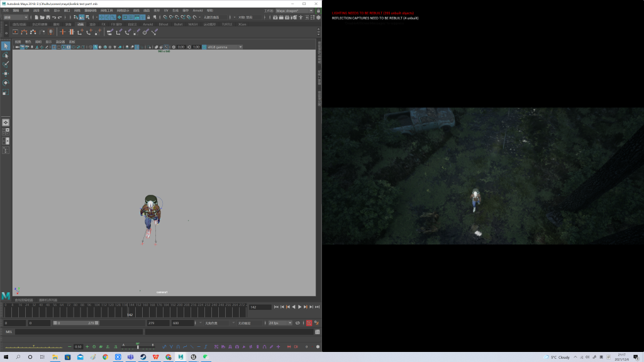Click the current frame field showing 142
This screenshot has height=362, width=644.
(260, 307)
